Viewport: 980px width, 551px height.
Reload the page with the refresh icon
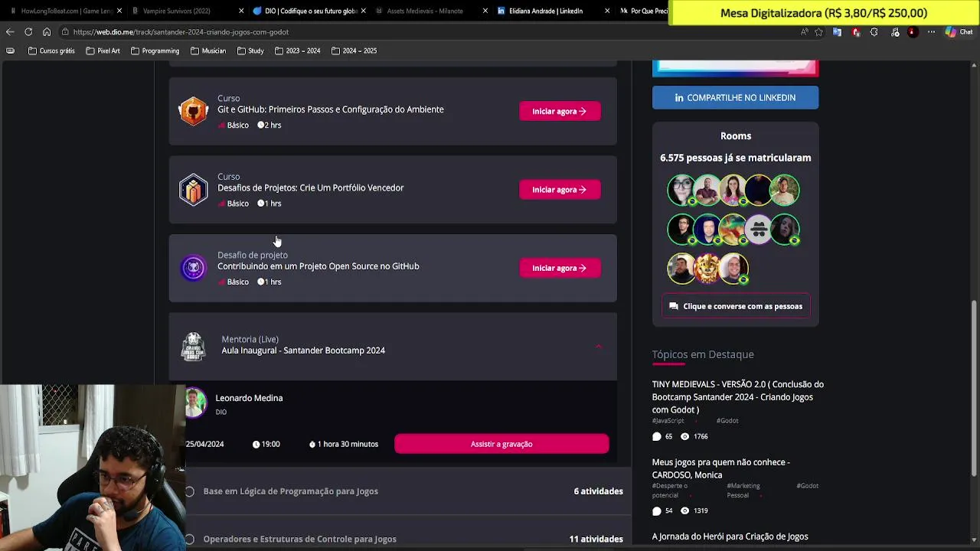[28, 32]
